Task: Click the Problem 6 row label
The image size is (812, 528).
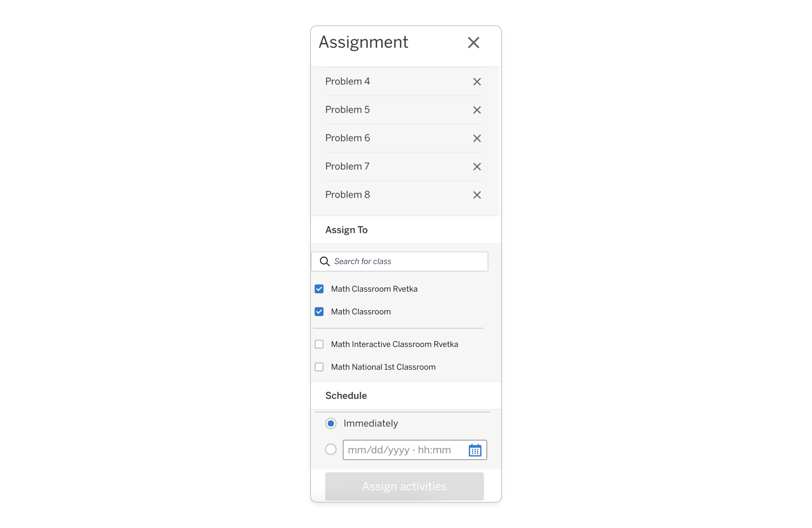Action: pos(347,138)
